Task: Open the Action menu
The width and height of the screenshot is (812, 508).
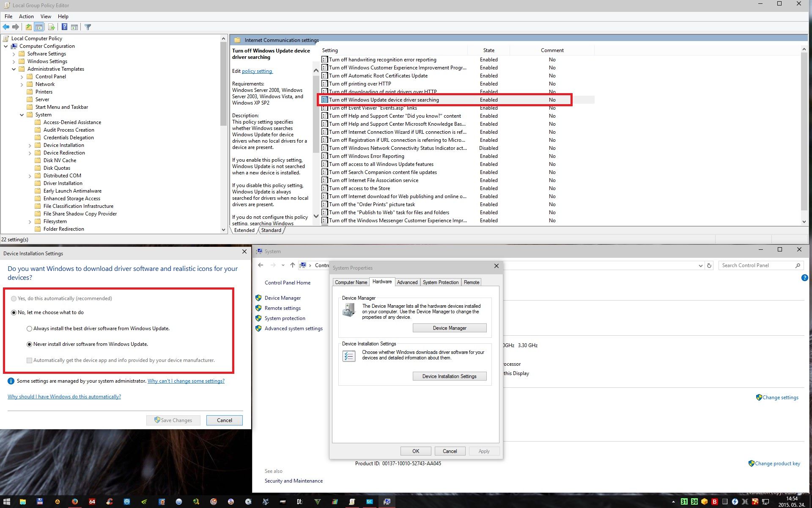Action: [x=26, y=17]
